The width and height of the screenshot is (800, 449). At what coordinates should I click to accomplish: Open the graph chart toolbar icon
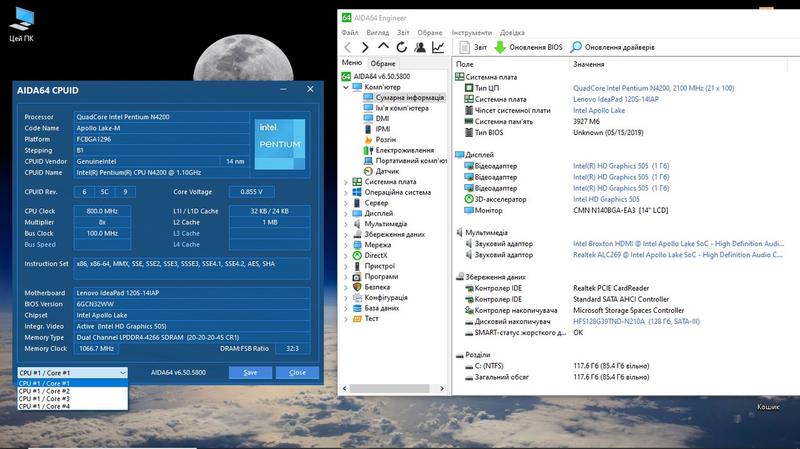438,47
